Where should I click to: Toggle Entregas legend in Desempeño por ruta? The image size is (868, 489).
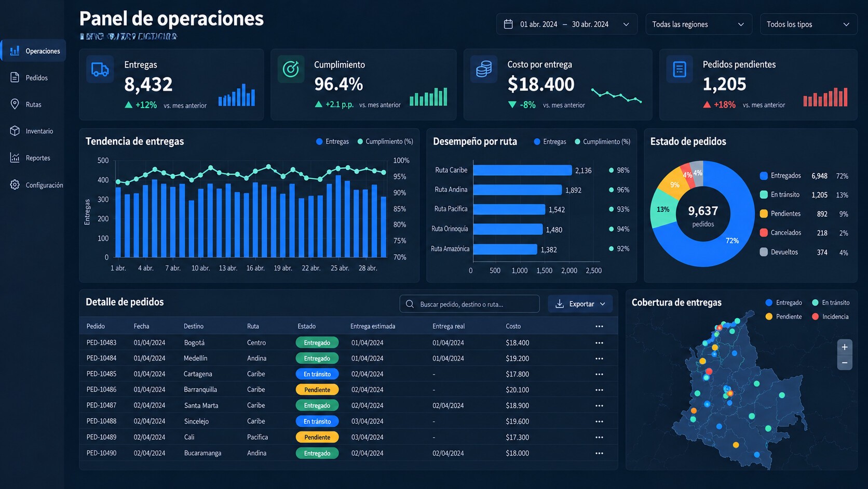click(550, 141)
